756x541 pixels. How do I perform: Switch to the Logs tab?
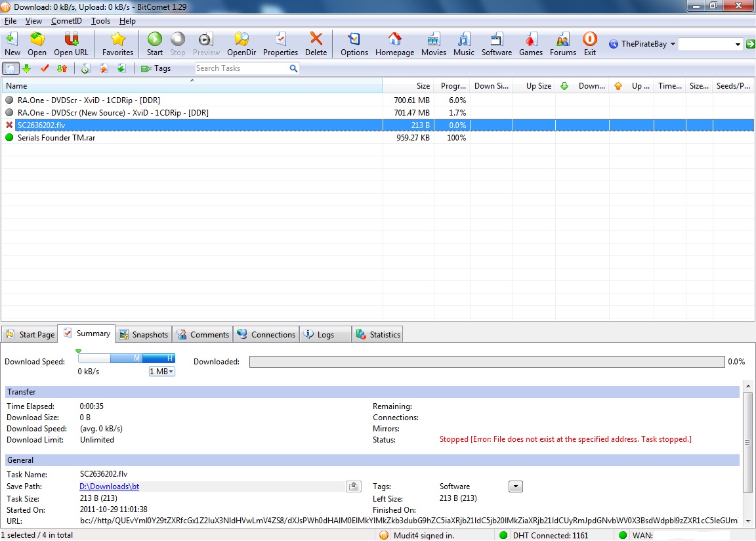325,335
